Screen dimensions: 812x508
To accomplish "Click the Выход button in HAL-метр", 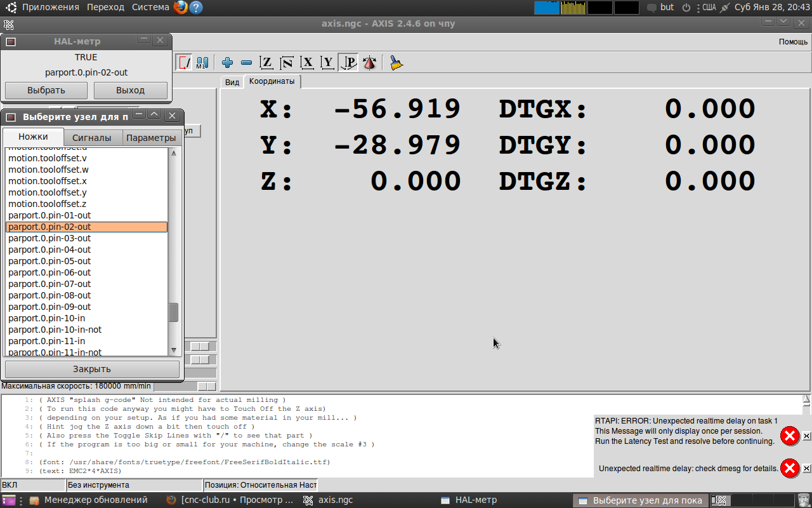I will tap(131, 90).
